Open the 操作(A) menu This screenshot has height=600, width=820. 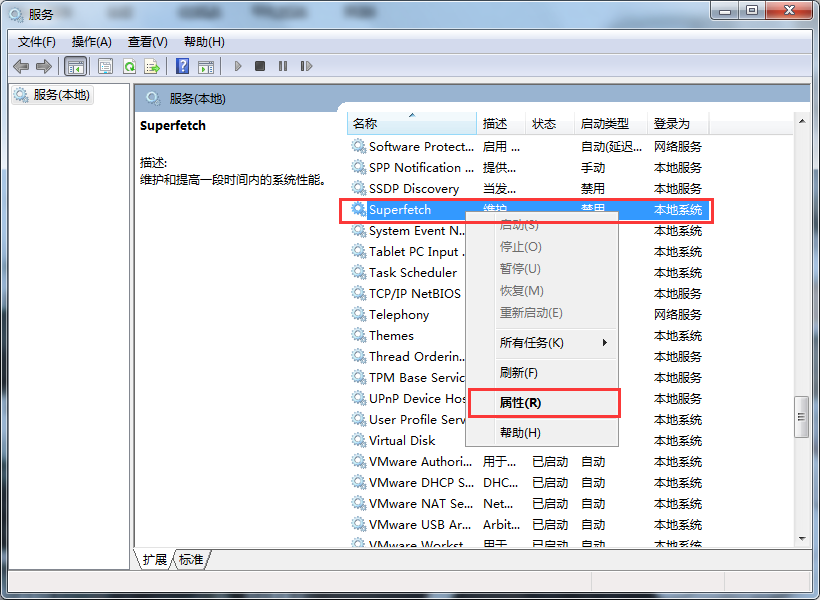point(92,42)
